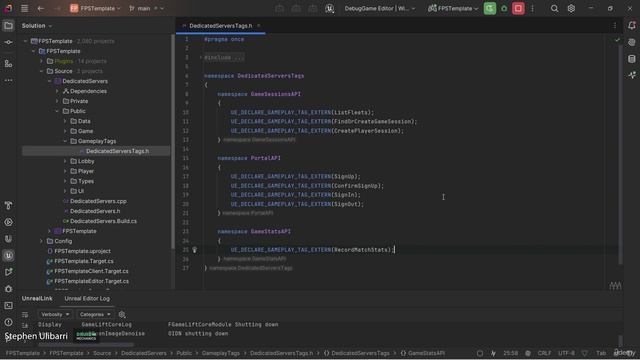The width and height of the screenshot is (640, 360).
Task: Expand the collapsed #include block on line 3
Action: (224, 58)
